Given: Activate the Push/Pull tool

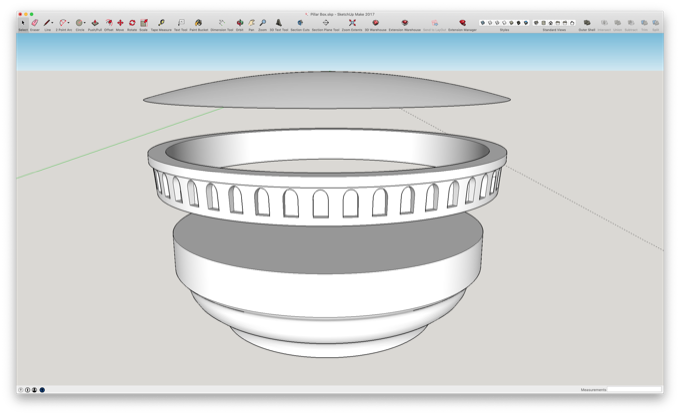Looking at the screenshot, I should click(x=95, y=23).
